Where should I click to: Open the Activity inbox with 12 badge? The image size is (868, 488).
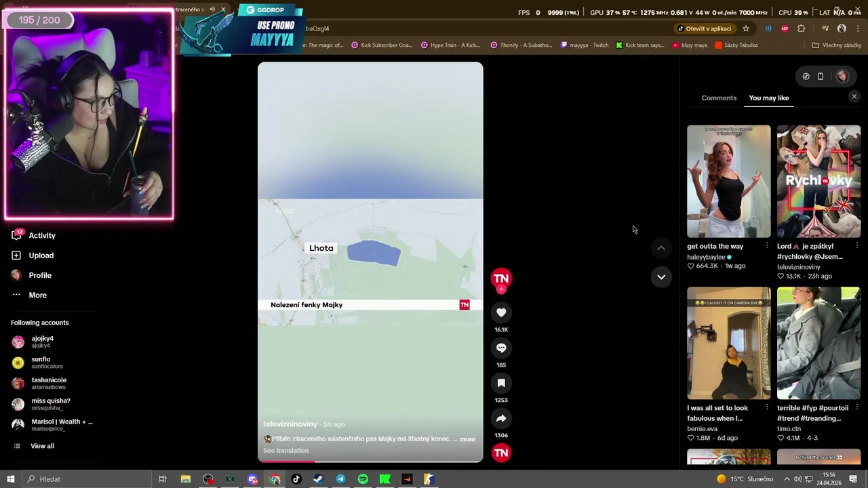click(33, 235)
